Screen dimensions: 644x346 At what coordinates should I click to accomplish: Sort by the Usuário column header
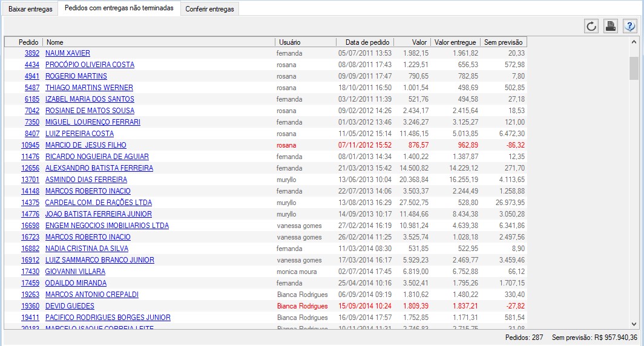click(289, 42)
